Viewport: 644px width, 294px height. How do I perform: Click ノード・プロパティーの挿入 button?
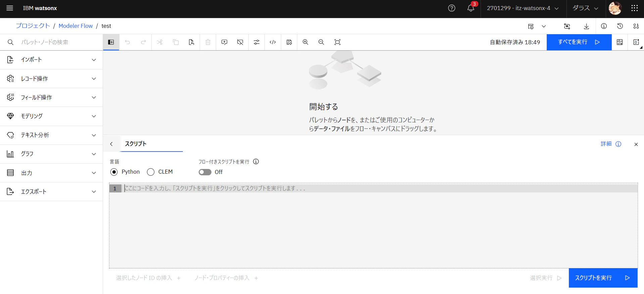(x=226, y=278)
